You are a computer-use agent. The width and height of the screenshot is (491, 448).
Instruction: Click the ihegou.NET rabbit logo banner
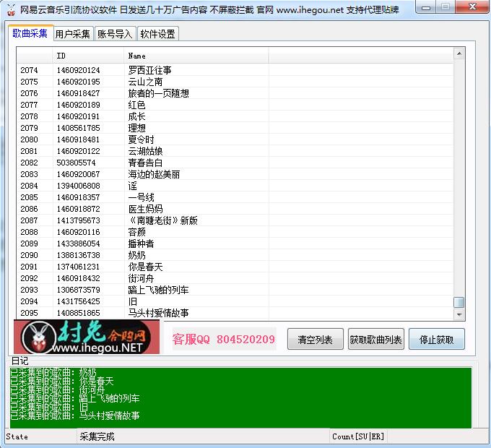click(x=88, y=339)
